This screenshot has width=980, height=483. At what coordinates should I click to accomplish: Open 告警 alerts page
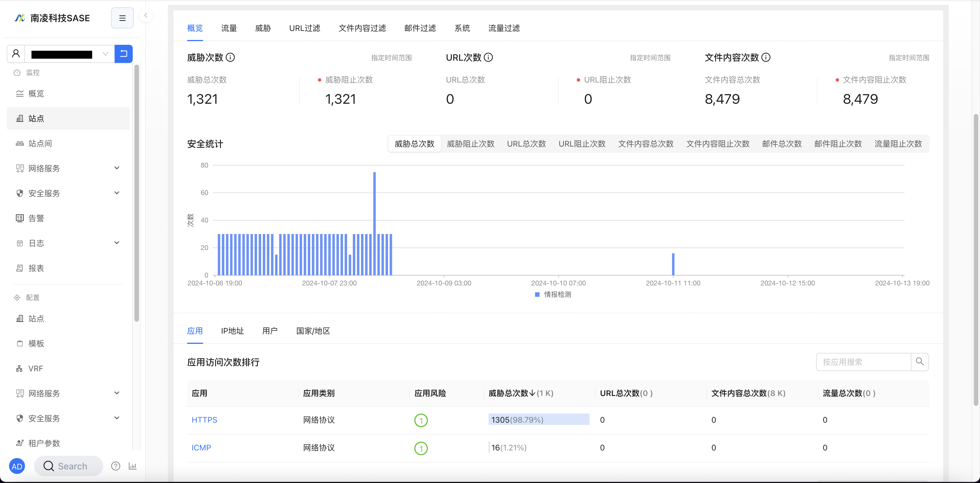click(x=68, y=218)
